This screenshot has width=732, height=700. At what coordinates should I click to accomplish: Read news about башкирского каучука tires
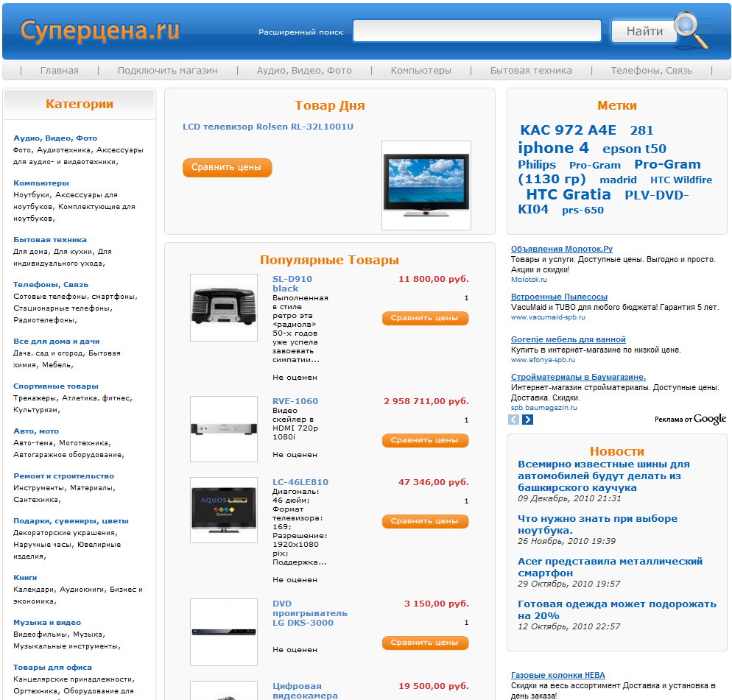point(604,476)
